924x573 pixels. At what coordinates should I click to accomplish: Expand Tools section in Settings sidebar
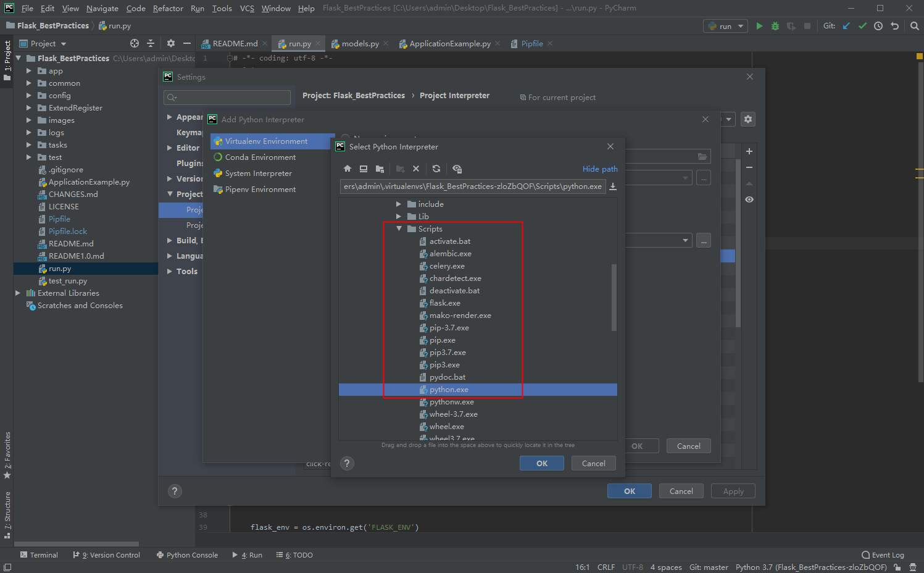point(170,271)
